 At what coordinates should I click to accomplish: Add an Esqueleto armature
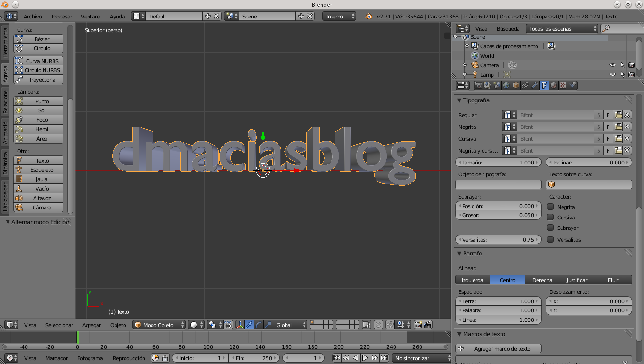click(x=38, y=170)
